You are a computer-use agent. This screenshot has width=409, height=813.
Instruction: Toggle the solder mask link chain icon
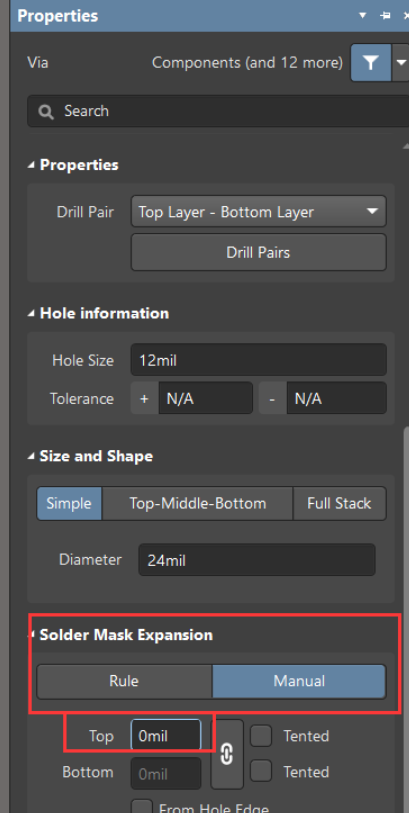227,754
